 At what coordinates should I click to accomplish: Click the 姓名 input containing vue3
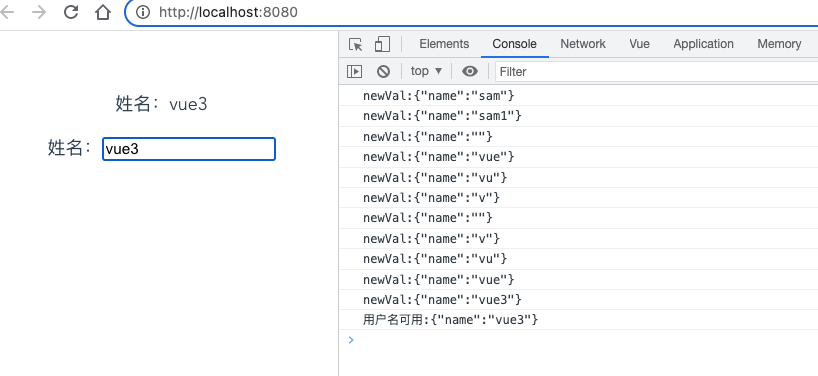coord(189,149)
